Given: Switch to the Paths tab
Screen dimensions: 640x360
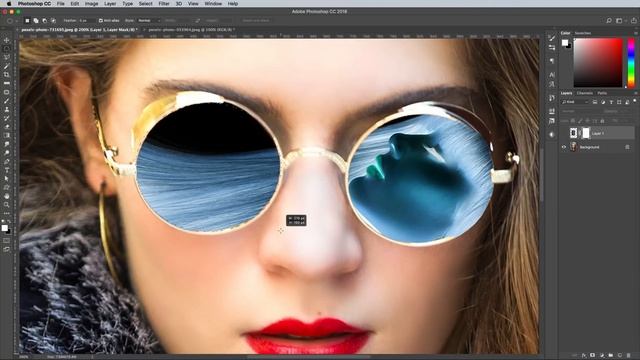Looking at the screenshot, I should 602,93.
